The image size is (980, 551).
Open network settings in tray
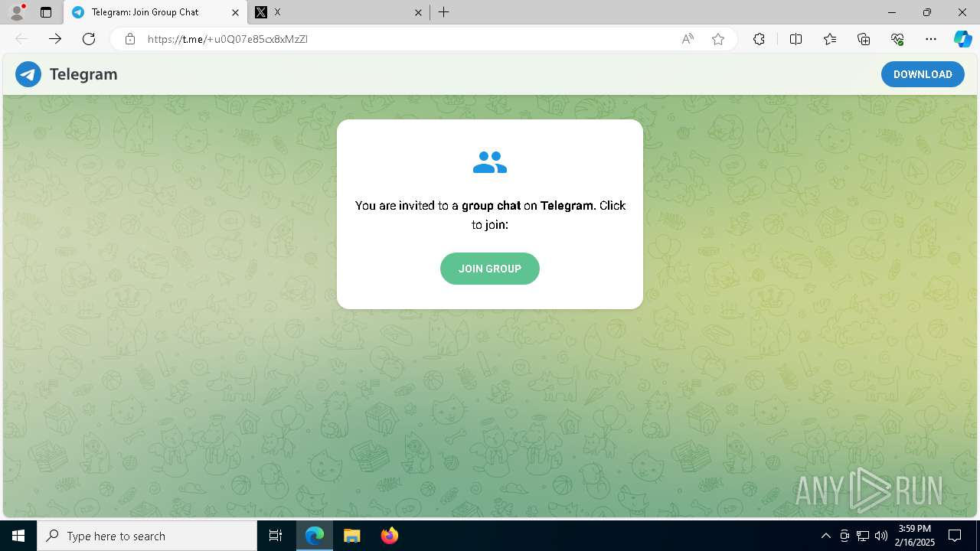click(863, 536)
